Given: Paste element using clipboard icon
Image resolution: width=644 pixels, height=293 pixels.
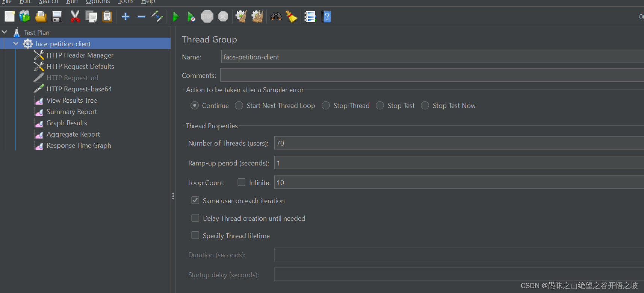Looking at the screenshot, I should (x=107, y=17).
